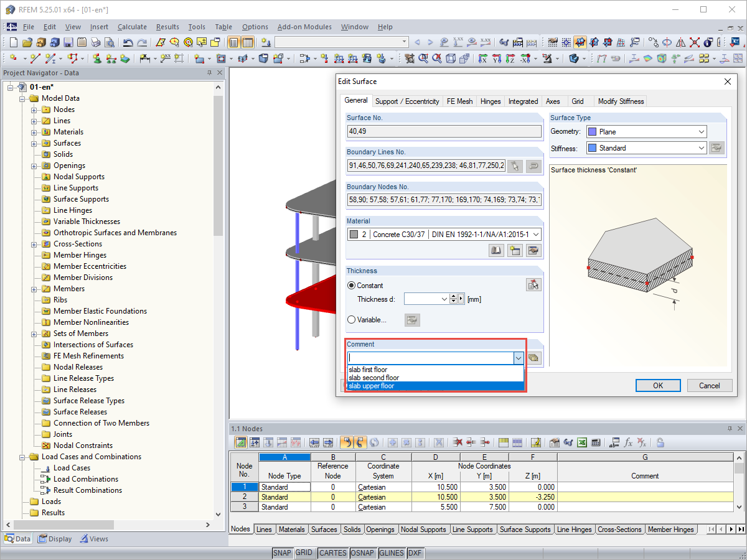Open the Add-on Modules menu
This screenshot has width=747, height=560.
click(x=304, y=27)
